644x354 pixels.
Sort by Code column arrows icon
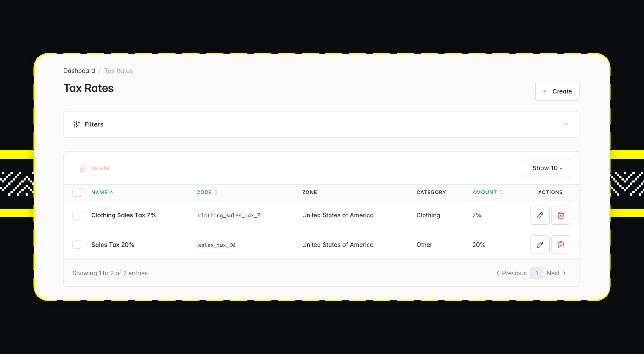(216, 192)
